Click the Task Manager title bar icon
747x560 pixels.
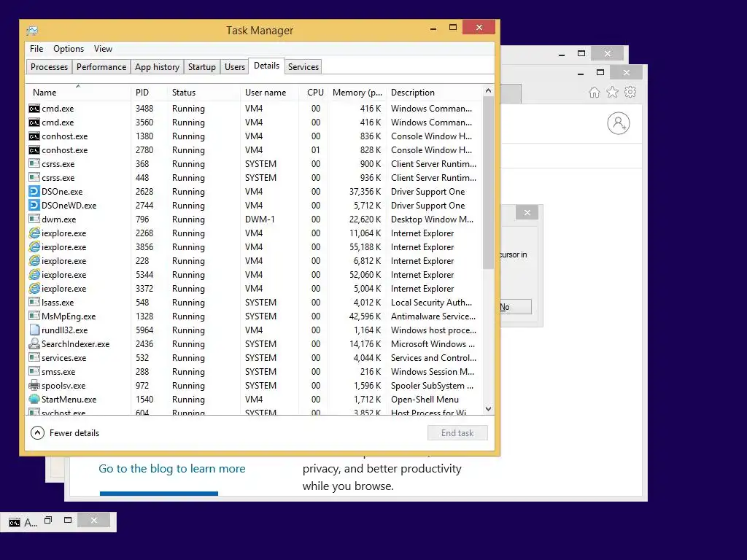(x=32, y=31)
